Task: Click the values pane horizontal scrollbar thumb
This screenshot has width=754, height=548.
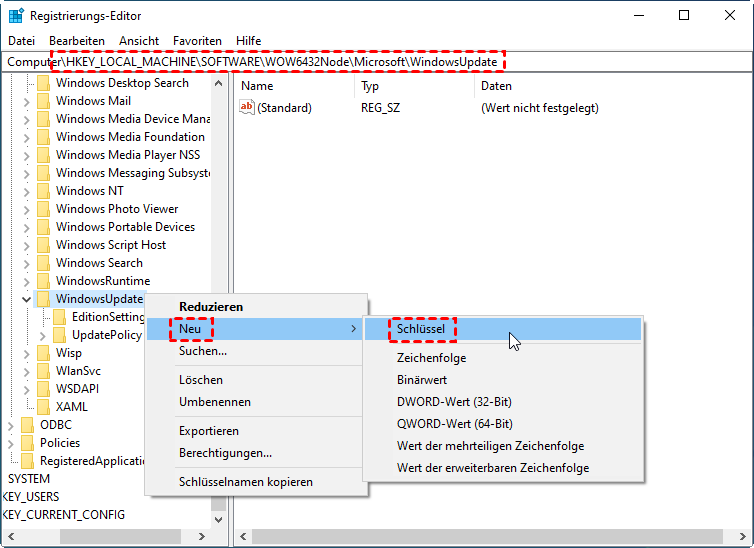Action: click(487, 536)
